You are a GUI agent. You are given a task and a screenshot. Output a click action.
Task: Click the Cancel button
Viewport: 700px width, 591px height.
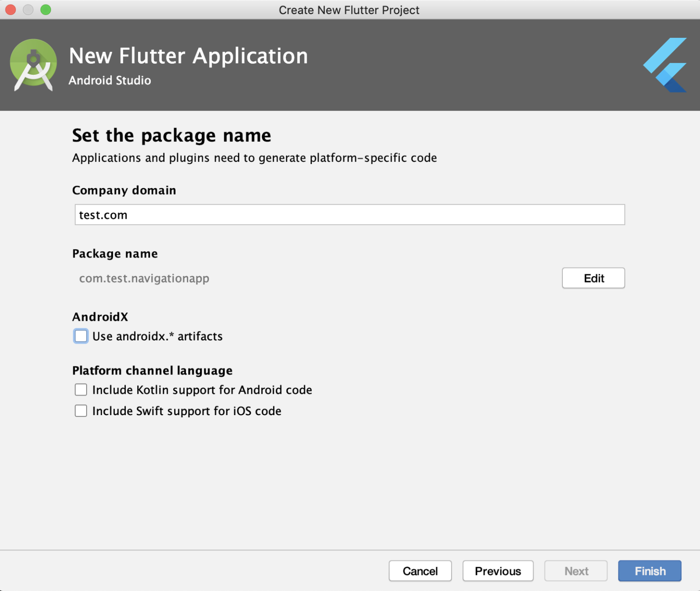point(420,571)
